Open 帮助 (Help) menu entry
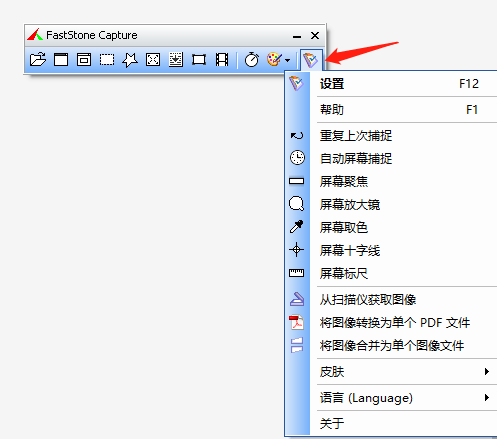 click(x=391, y=110)
